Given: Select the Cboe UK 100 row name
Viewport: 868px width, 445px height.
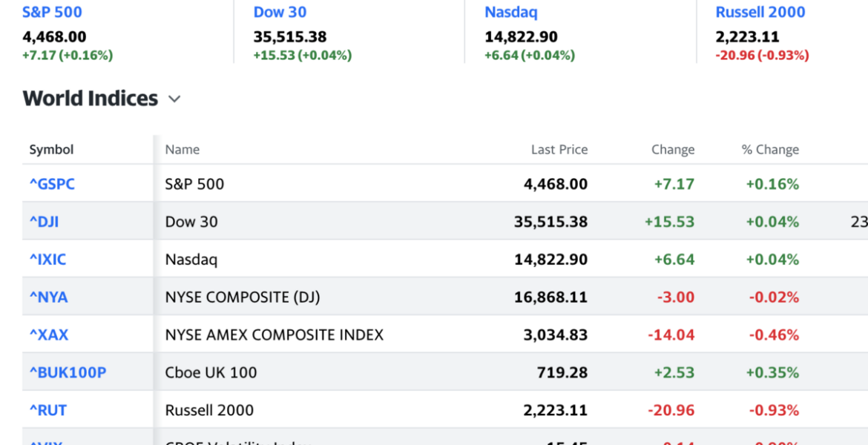Looking at the screenshot, I should click(211, 373).
